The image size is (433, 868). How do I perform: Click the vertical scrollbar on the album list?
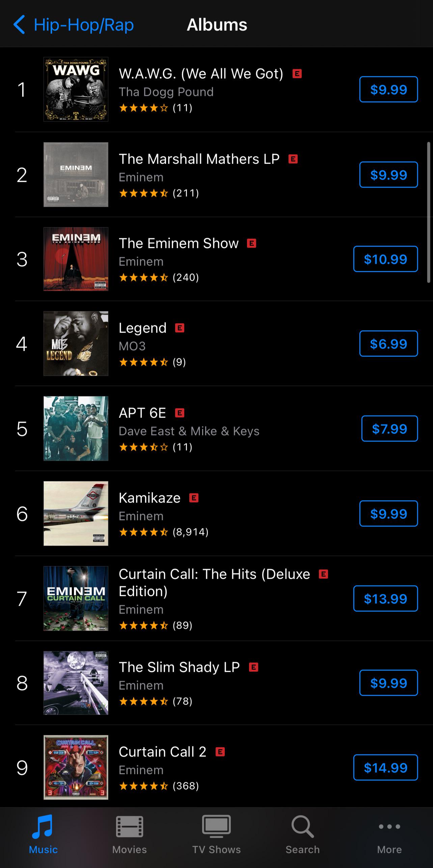(429, 212)
